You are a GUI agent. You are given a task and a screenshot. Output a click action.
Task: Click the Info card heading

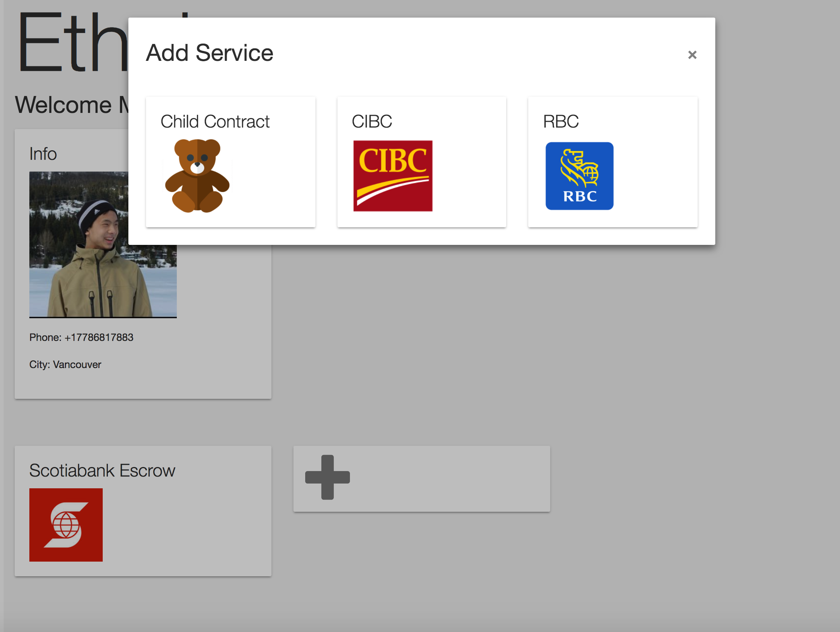point(43,154)
